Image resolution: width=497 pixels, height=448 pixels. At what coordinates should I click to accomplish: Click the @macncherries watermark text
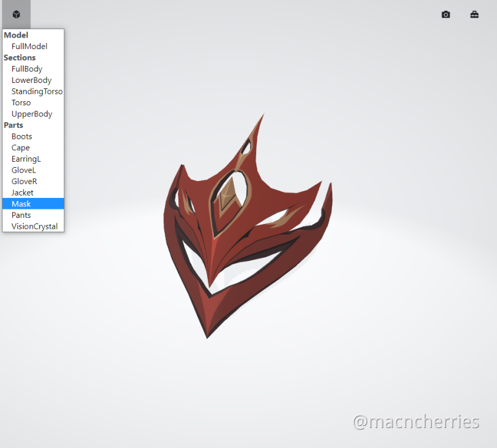point(416,422)
